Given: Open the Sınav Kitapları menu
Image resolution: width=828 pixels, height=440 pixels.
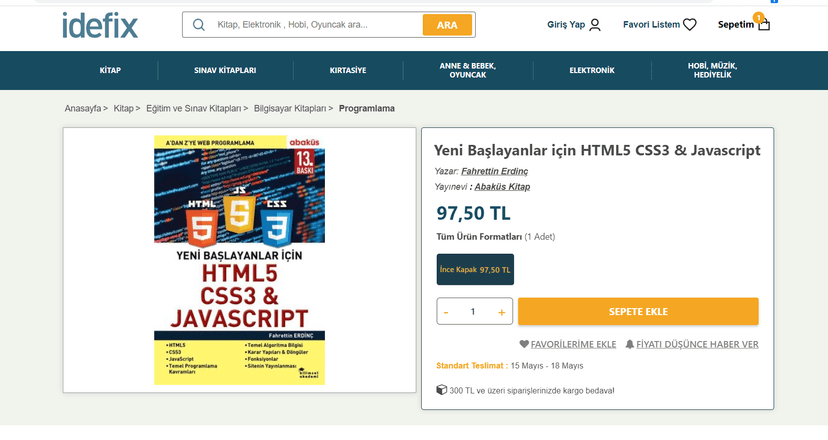Looking at the screenshot, I should pyautogui.click(x=225, y=70).
